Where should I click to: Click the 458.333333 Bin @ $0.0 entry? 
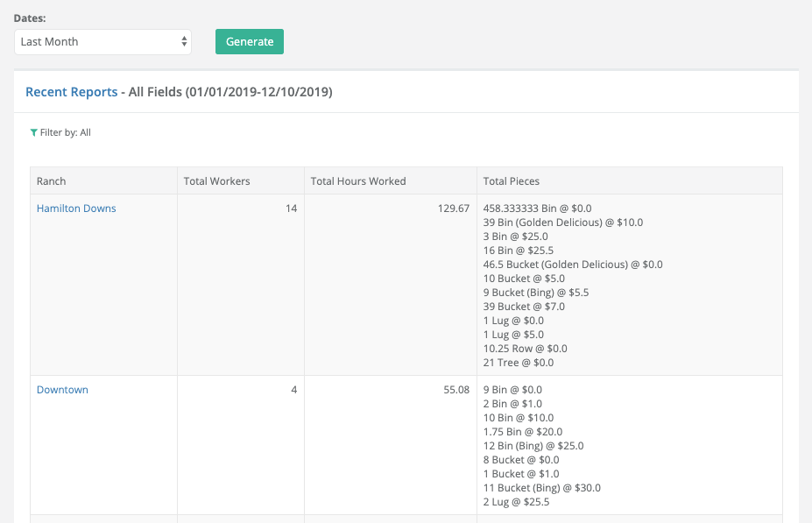[537, 208]
